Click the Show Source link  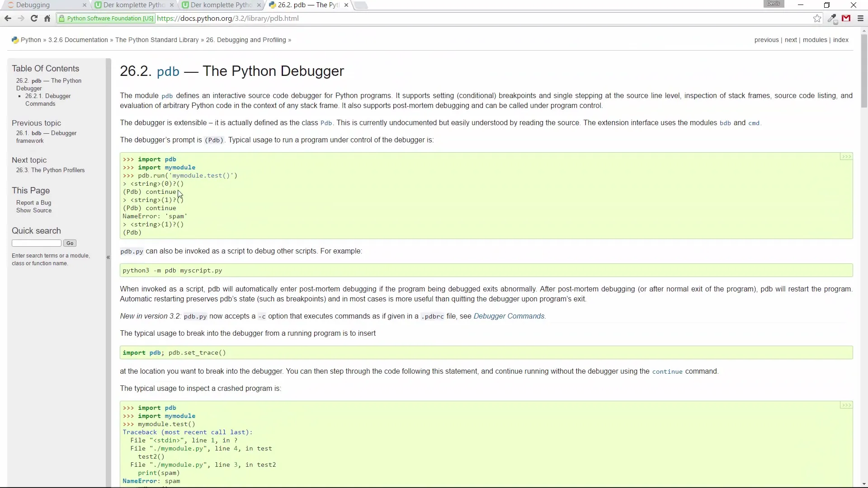[x=34, y=211]
